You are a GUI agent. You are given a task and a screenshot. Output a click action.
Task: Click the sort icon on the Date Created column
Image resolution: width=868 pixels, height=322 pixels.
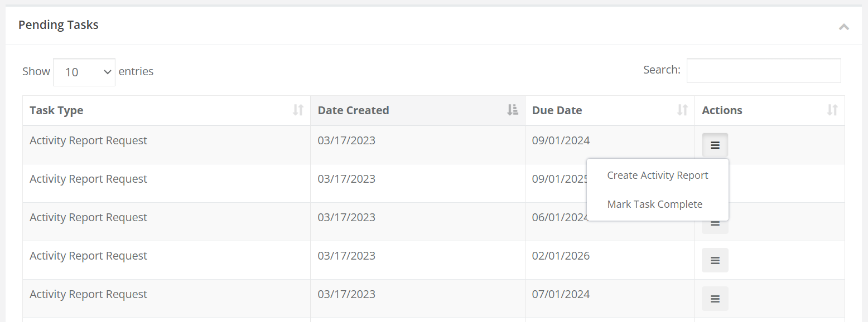coord(512,110)
